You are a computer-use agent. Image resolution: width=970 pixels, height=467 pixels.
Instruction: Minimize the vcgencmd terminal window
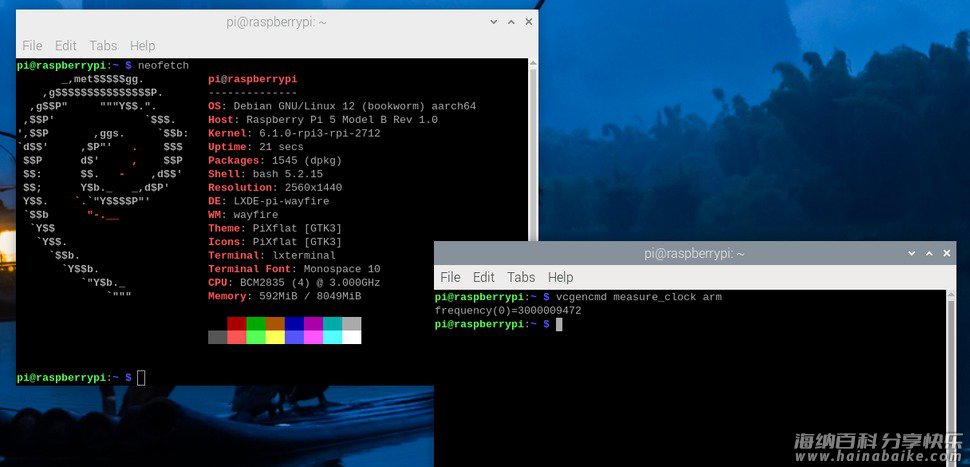(x=911, y=254)
